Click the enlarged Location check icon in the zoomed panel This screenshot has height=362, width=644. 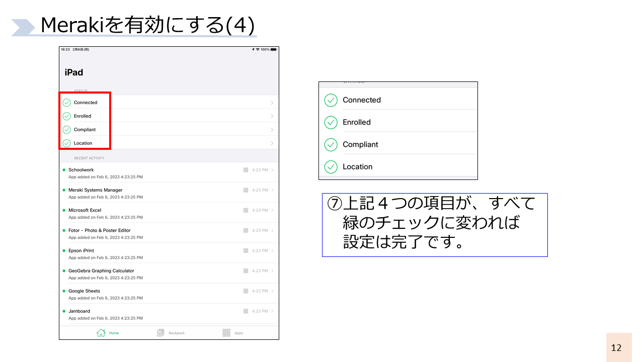331,166
